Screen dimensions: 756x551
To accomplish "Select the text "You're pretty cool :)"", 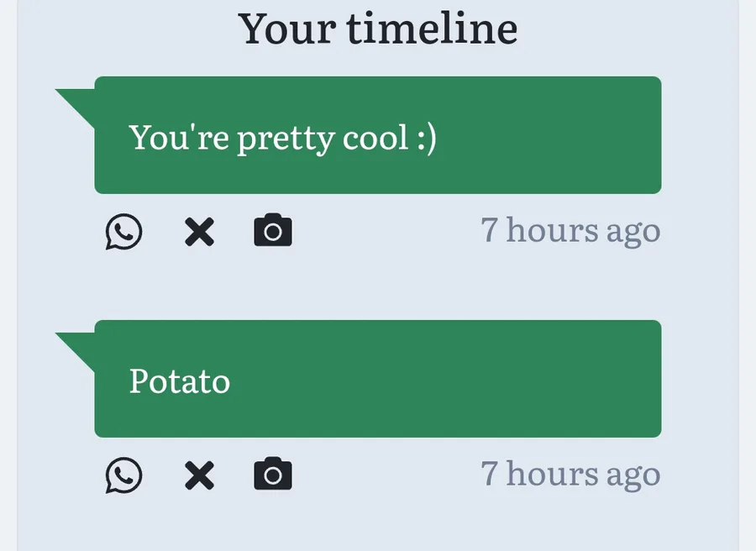I will point(282,139).
